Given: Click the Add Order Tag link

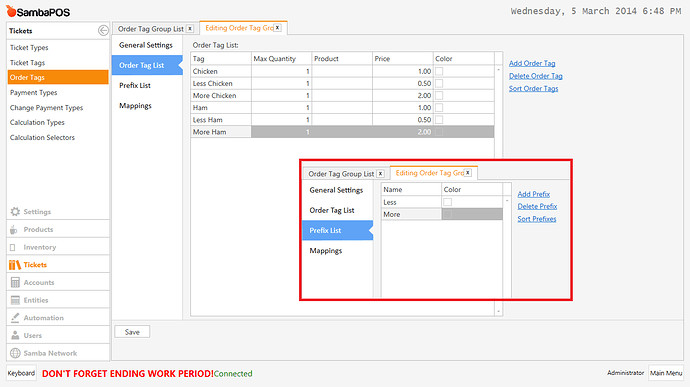Looking at the screenshot, I should [532, 63].
